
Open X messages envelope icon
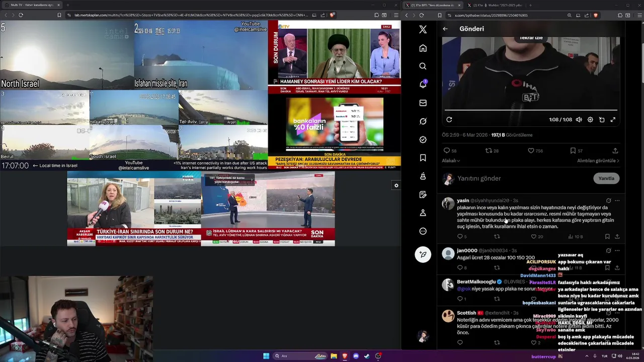tap(423, 103)
